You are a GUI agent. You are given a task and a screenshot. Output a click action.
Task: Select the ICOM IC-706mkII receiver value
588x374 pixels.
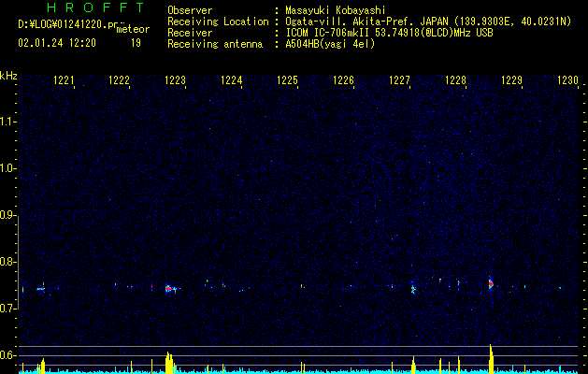(x=389, y=33)
